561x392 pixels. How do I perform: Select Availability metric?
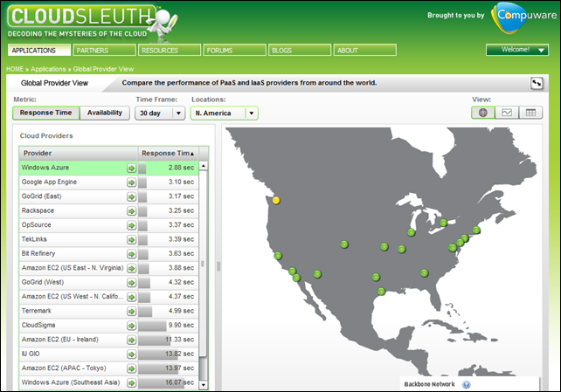coord(105,113)
